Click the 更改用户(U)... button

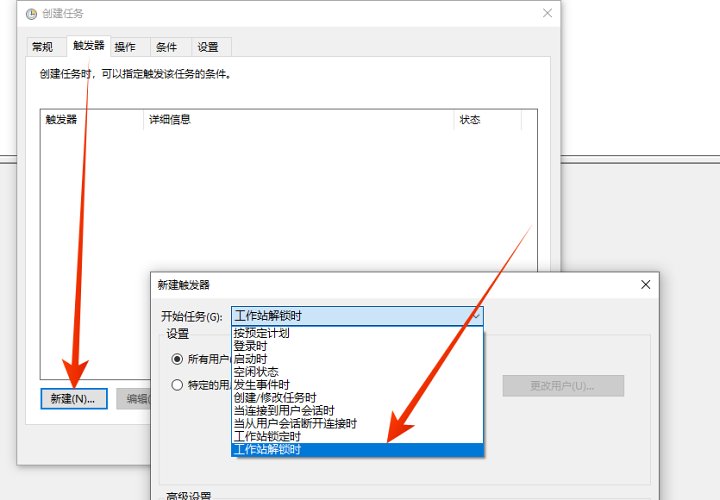click(x=563, y=386)
